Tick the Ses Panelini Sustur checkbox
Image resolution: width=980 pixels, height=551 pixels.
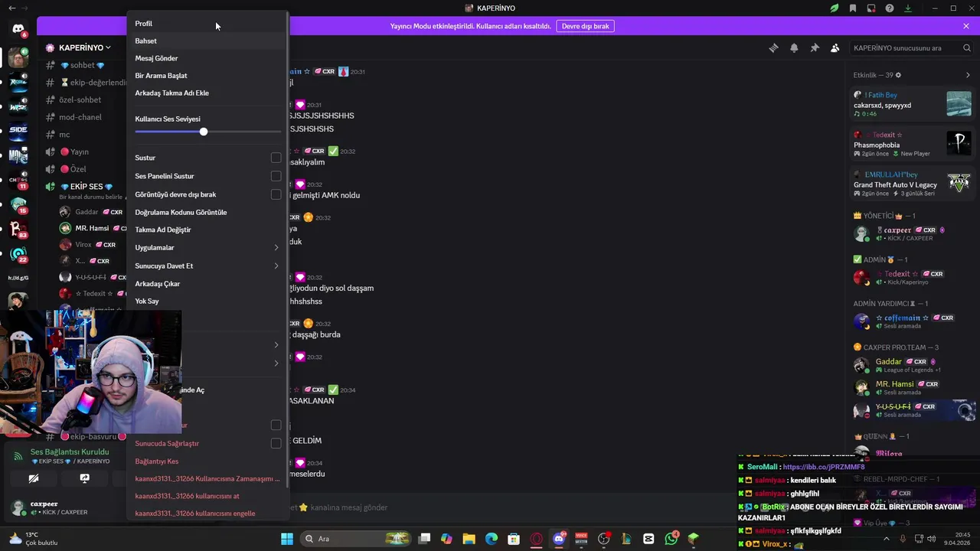pos(276,176)
